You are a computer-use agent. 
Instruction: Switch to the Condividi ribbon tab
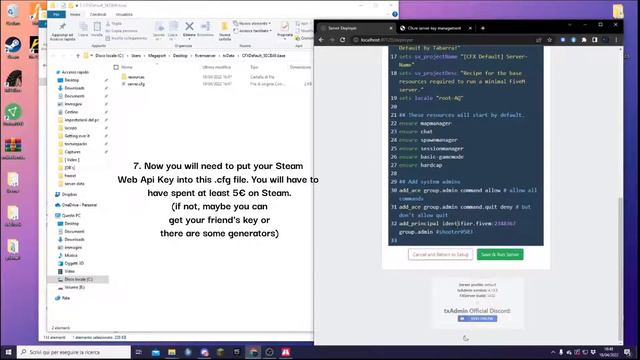click(98, 14)
